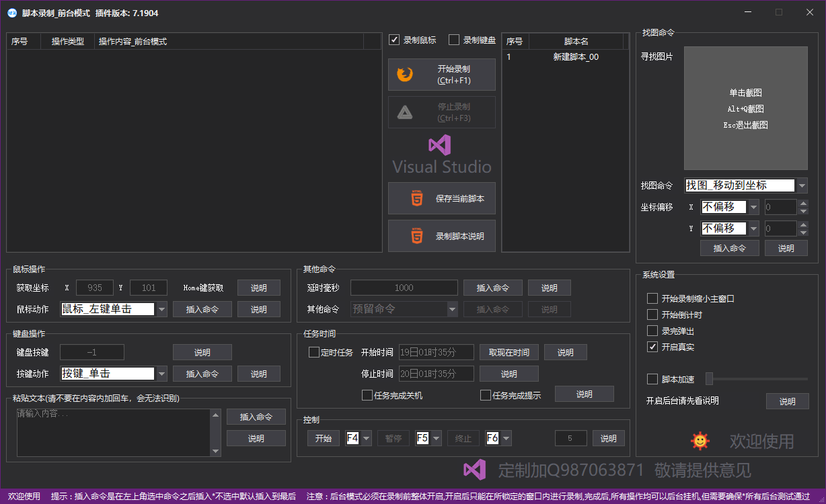Click the 操作类型 column header
Image resolution: width=826 pixels, height=504 pixels.
[68, 42]
